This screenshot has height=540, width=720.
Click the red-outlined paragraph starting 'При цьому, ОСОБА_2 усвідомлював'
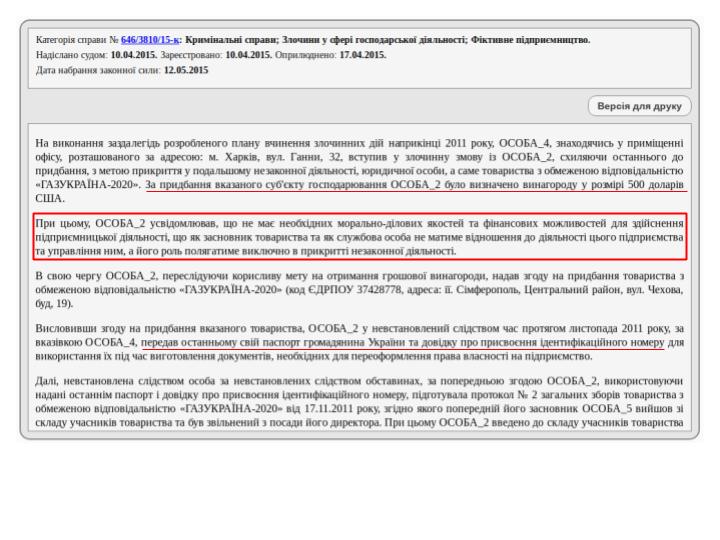359,236
